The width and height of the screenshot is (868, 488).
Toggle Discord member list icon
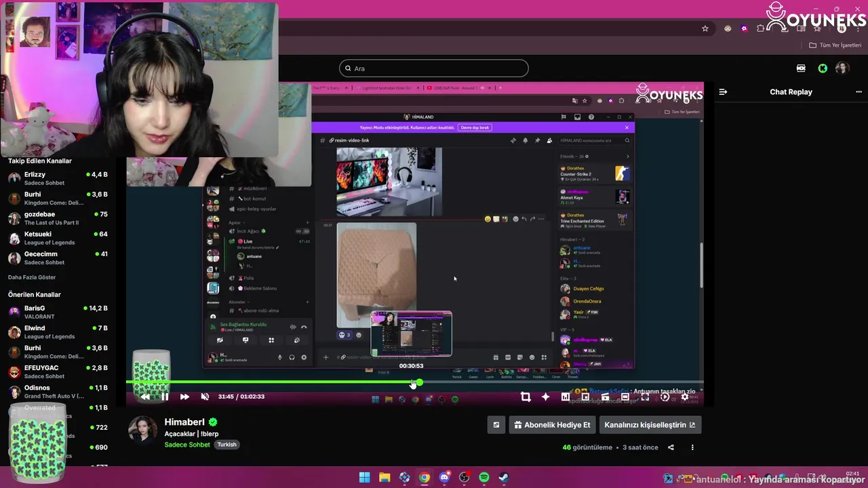click(549, 140)
